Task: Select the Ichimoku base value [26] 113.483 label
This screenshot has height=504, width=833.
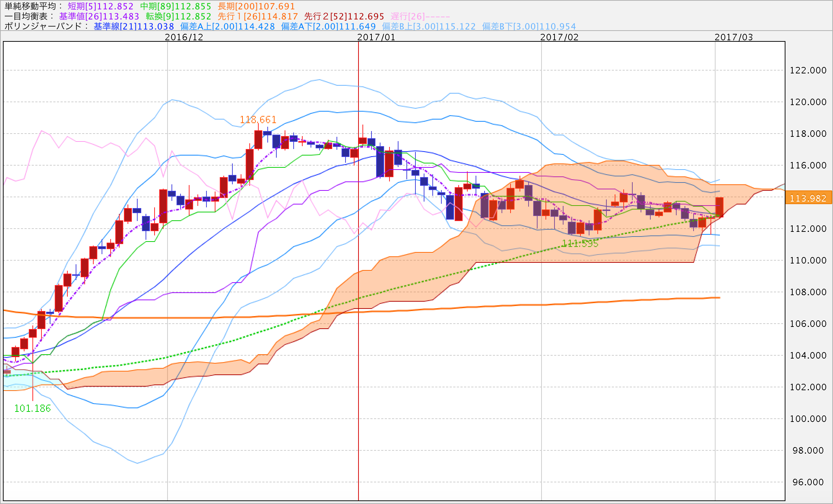Action: pyautogui.click(x=99, y=17)
